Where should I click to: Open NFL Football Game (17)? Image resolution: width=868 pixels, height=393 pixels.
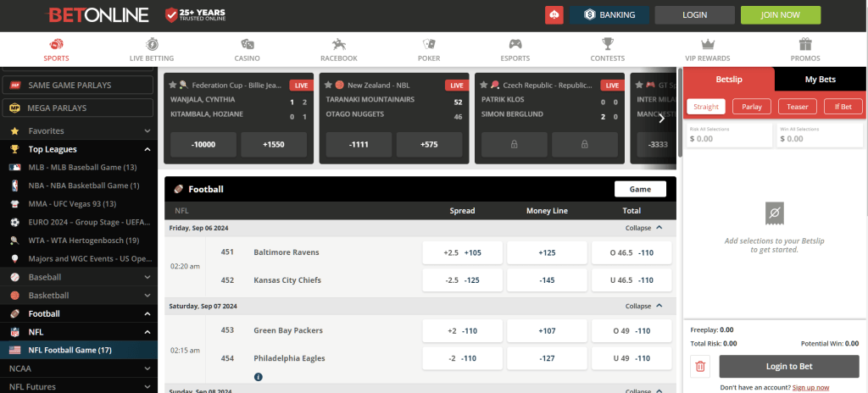(79, 350)
